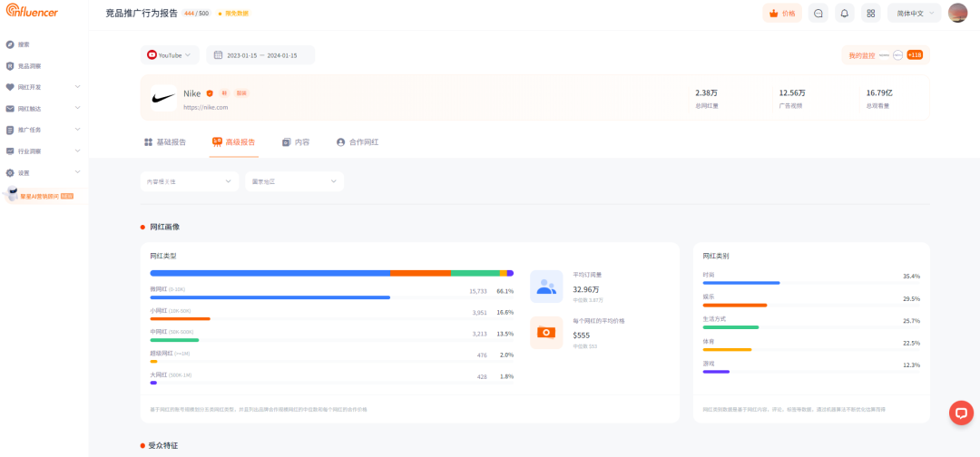Open the 内容相关性 filter dropdown

click(x=190, y=181)
